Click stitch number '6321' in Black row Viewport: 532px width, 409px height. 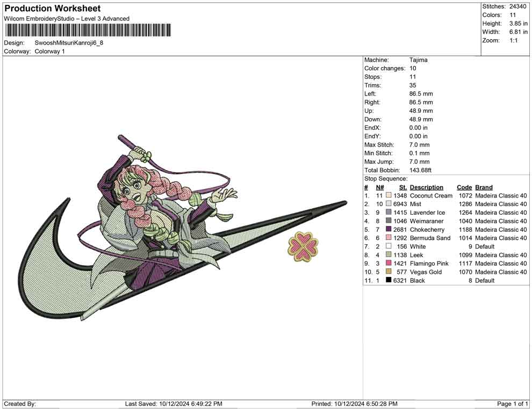tap(400, 280)
